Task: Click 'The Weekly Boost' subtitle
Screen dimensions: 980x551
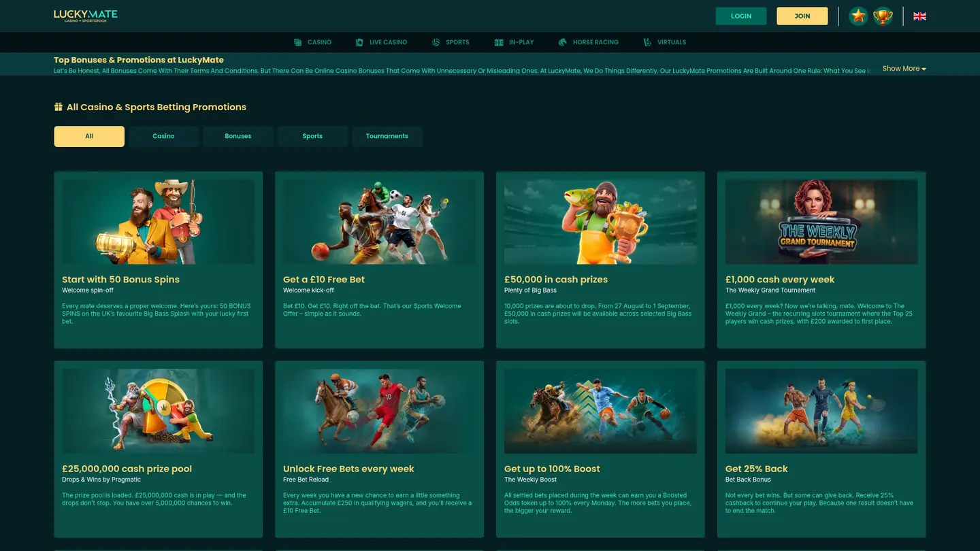Action: pos(530,480)
